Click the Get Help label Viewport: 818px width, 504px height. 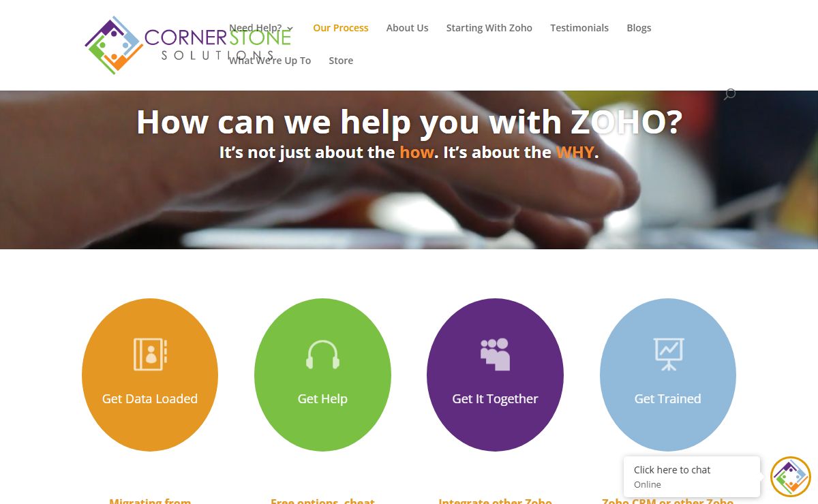pos(322,399)
